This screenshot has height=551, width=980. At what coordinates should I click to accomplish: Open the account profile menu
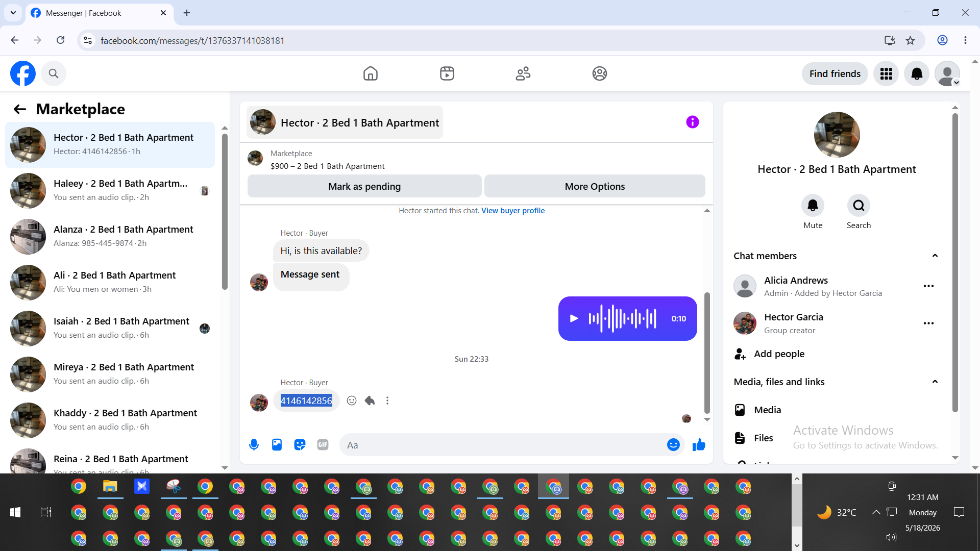pyautogui.click(x=947, y=73)
